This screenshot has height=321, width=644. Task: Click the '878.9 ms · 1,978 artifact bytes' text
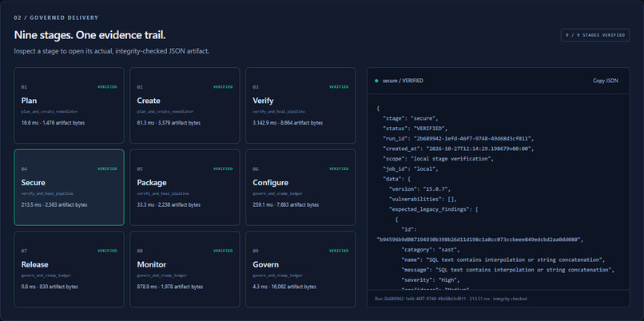[x=170, y=287]
